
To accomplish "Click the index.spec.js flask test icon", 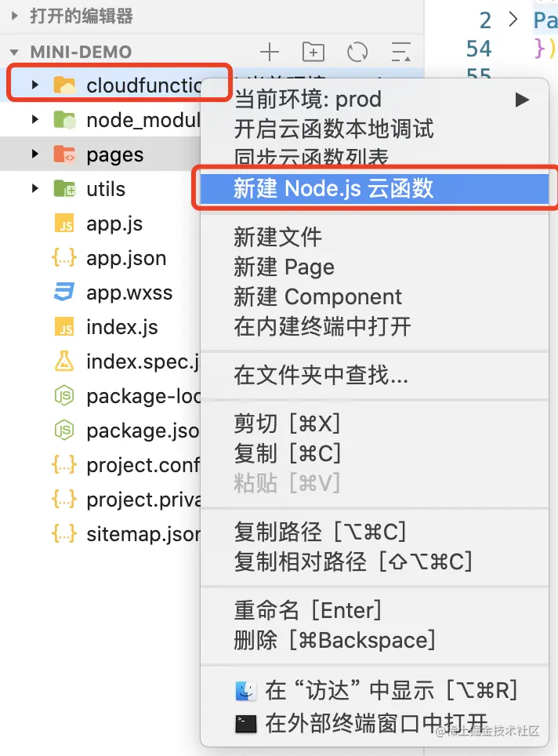I will [x=63, y=362].
